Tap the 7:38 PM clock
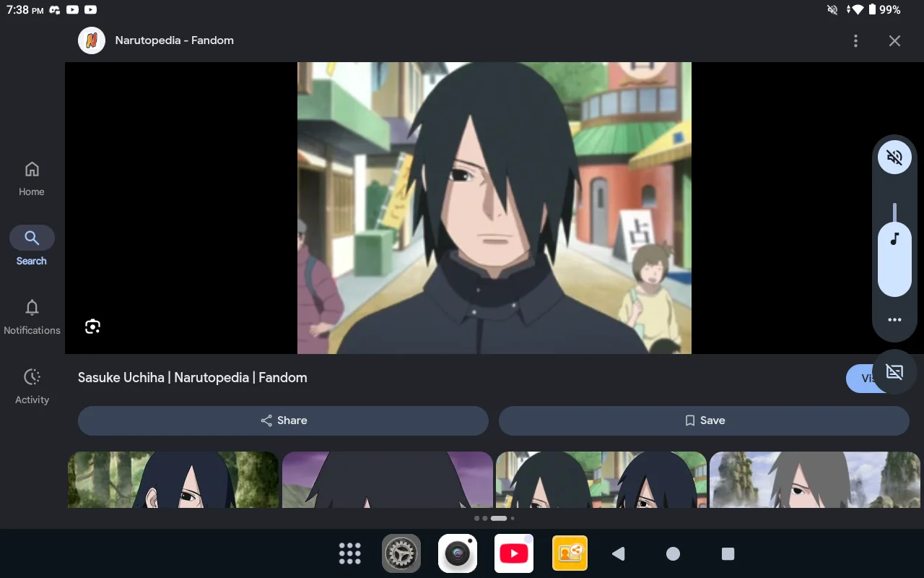This screenshot has width=924, height=578. 25,10
